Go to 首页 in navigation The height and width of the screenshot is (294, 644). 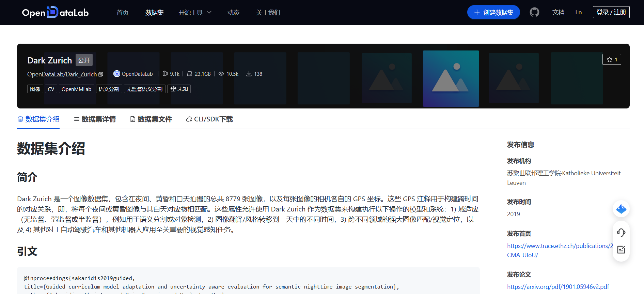[123, 12]
